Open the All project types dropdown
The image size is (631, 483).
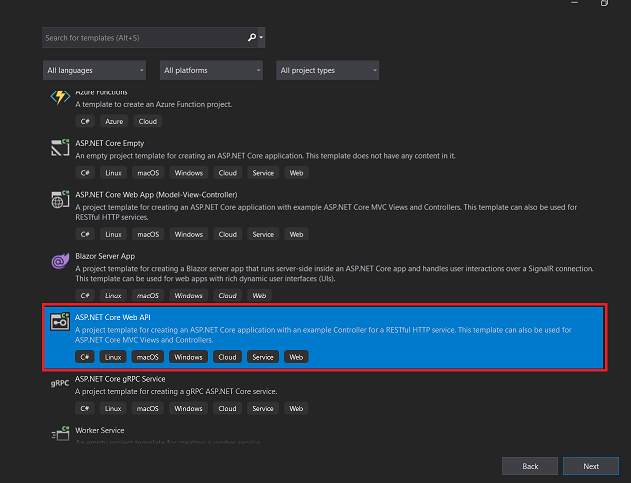coord(327,70)
